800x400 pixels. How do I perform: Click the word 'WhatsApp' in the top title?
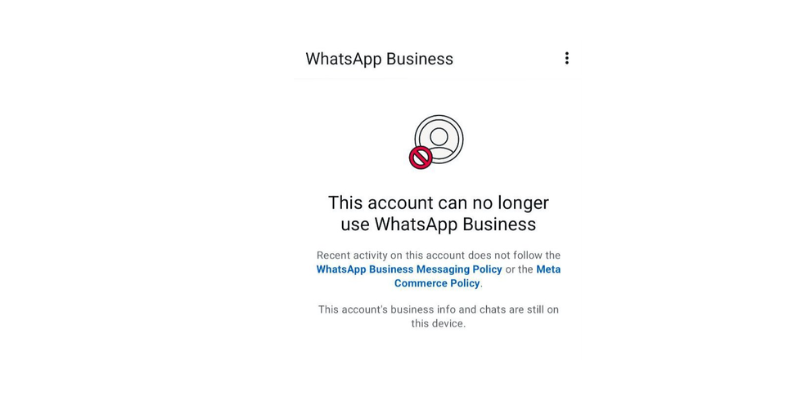(343, 59)
